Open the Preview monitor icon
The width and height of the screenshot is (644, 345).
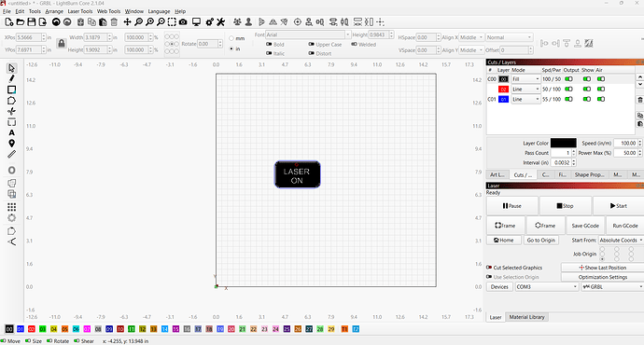196,22
